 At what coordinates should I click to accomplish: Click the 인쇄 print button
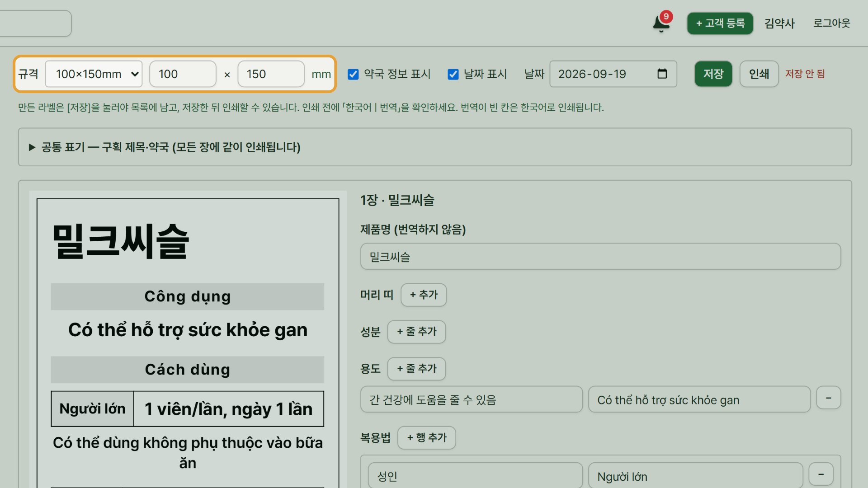[759, 74]
